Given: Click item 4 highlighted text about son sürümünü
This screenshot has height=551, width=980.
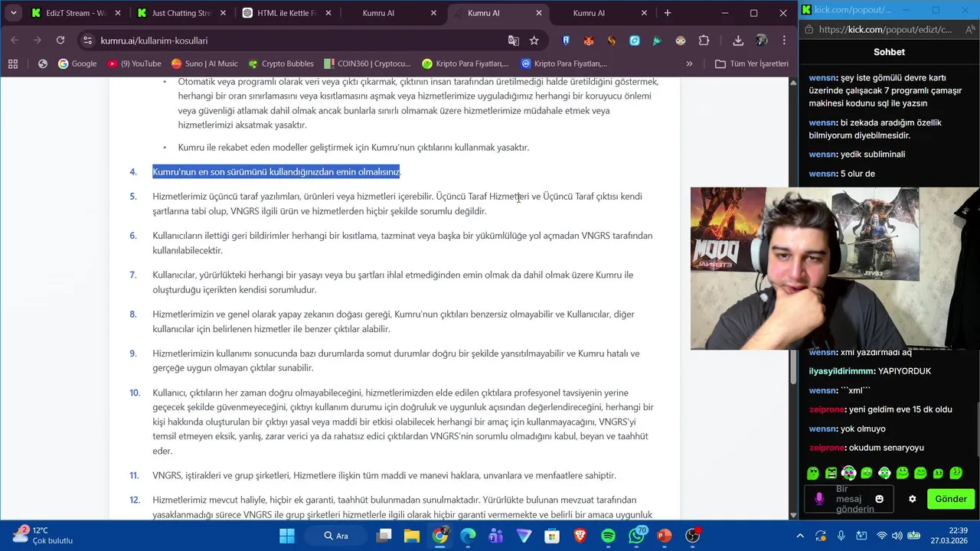Looking at the screenshot, I should point(276,172).
